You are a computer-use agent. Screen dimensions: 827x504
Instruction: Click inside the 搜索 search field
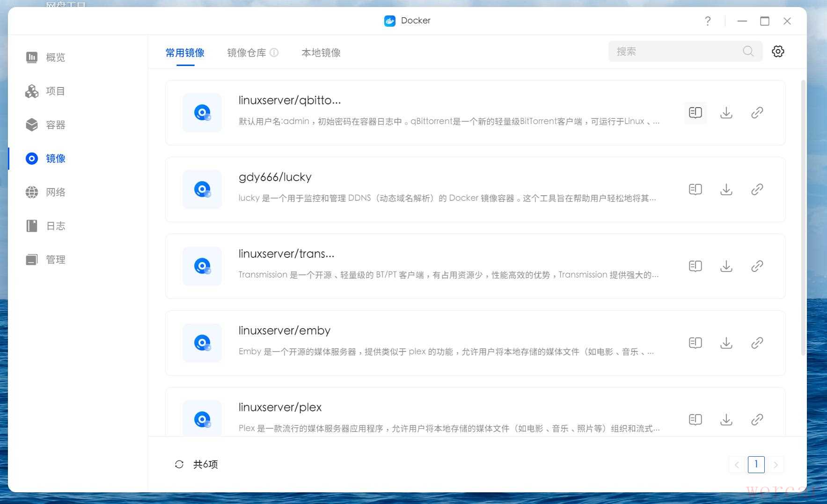(674, 51)
